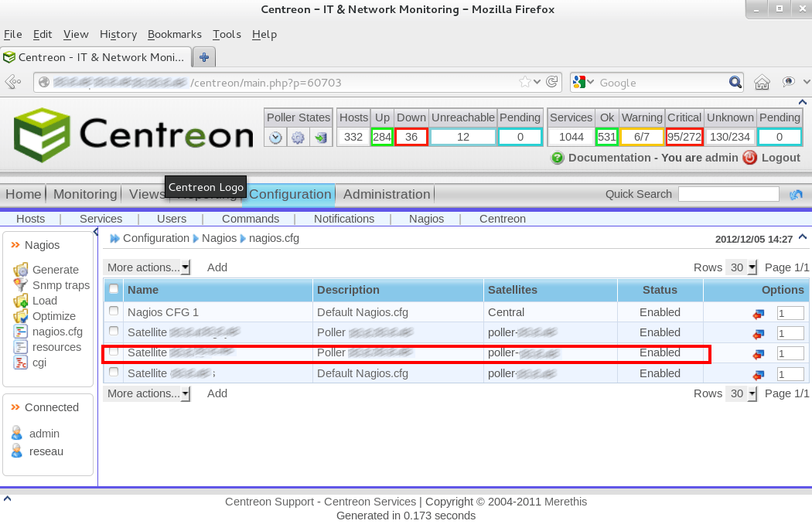Tick the checkbox for Nagios CFG 1

(x=113, y=311)
